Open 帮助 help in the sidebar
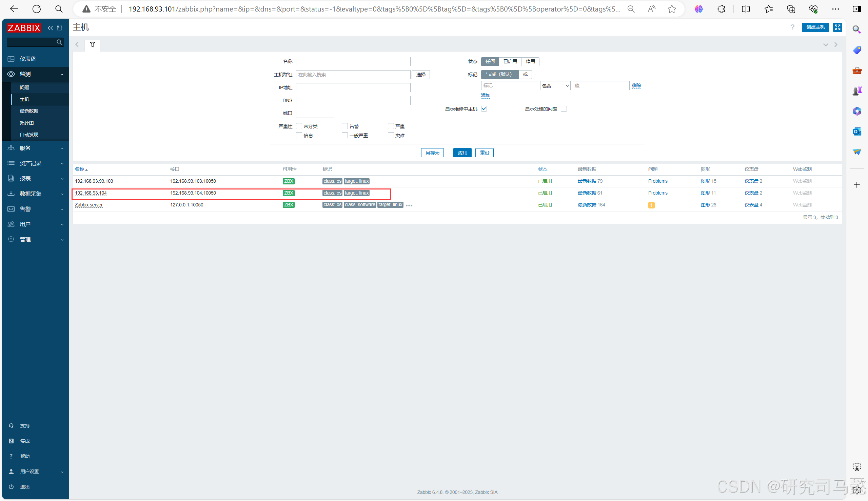Screen dimensions: 868x501 (25, 456)
